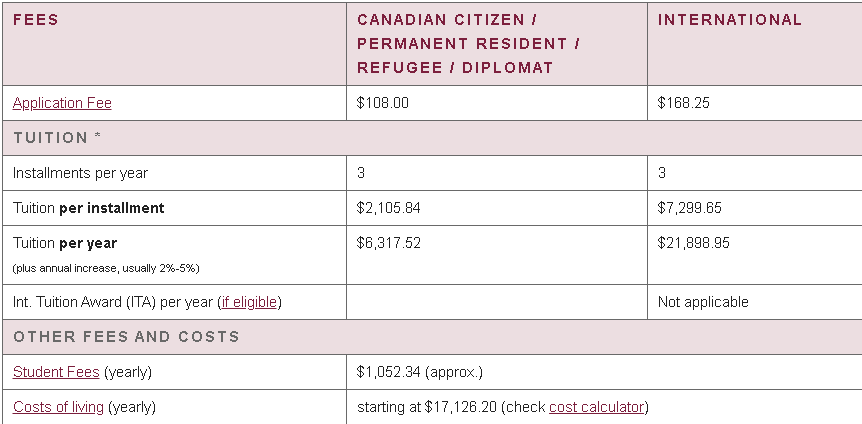Viewport: 862px width, 424px height.
Task: Open the Application Fee link
Action: click(62, 103)
